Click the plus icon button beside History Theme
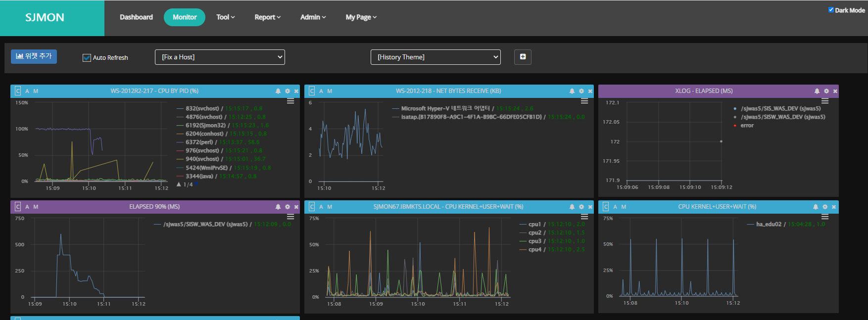Screen dimensions: 868x320 (x=523, y=57)
